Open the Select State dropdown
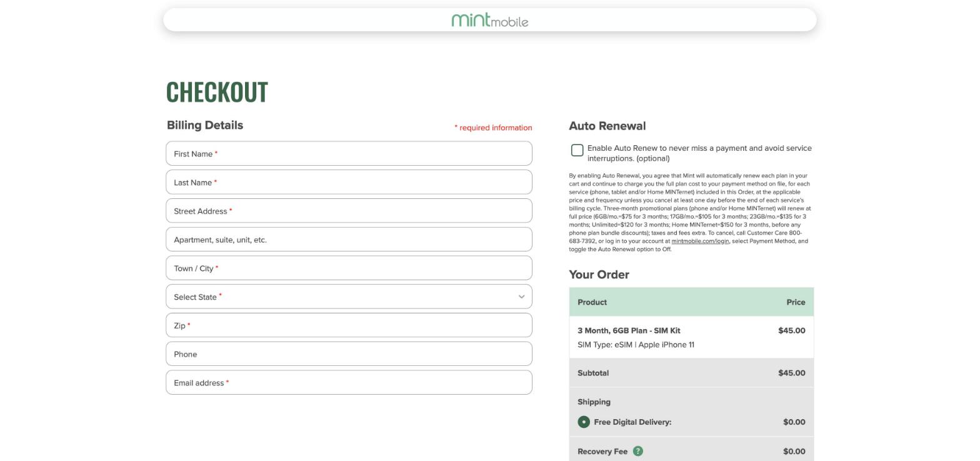Viewport: 980px width, 461px height. coord(349,296)
